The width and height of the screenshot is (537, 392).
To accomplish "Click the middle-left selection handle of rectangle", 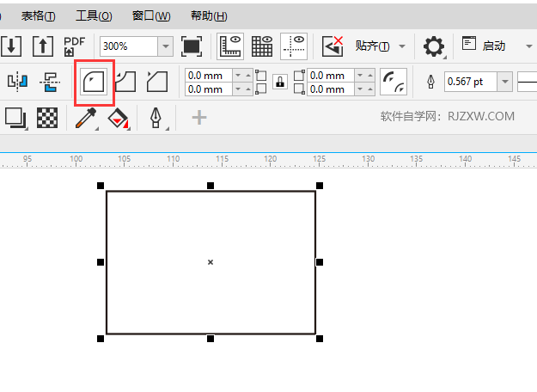I will [x=101, y=262].
